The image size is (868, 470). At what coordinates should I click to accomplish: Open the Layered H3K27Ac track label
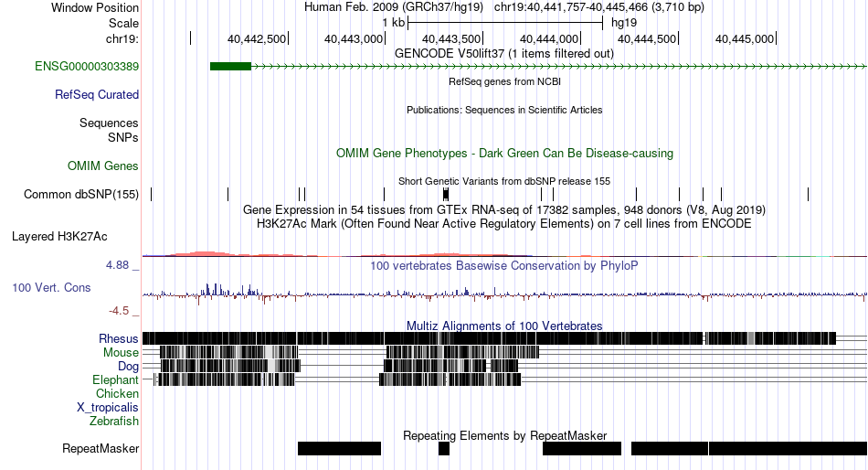pos(59,237)
